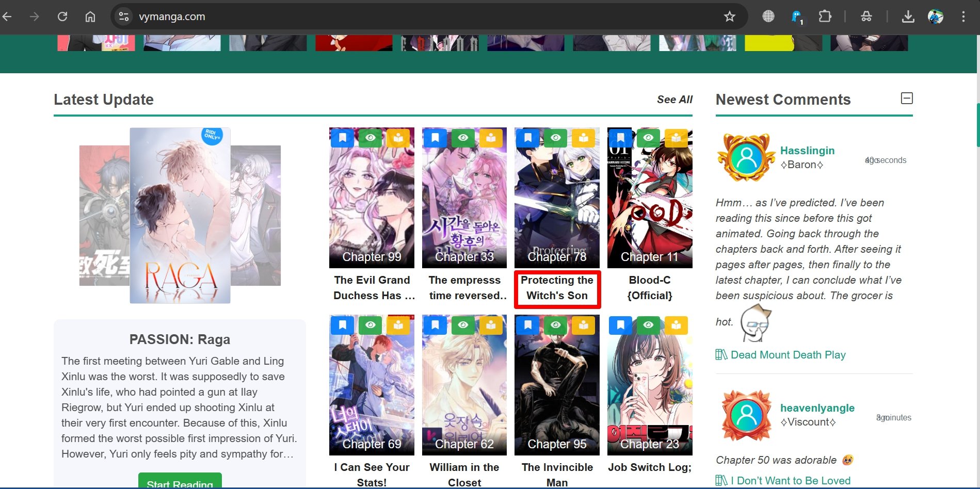Screen dimensions: 980x489
Task: Bookmark Protecting the Witch's Son
Action: click(x=527, y=138)
